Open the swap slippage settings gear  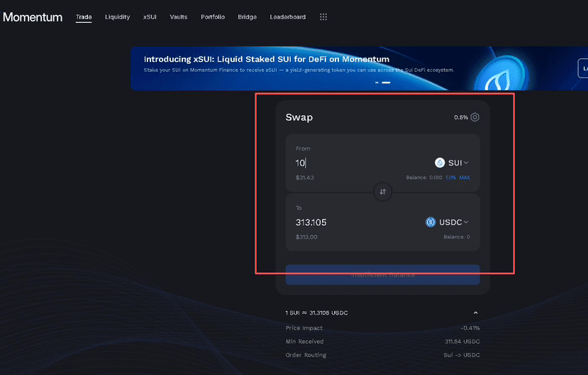click(x=475, y=117)
